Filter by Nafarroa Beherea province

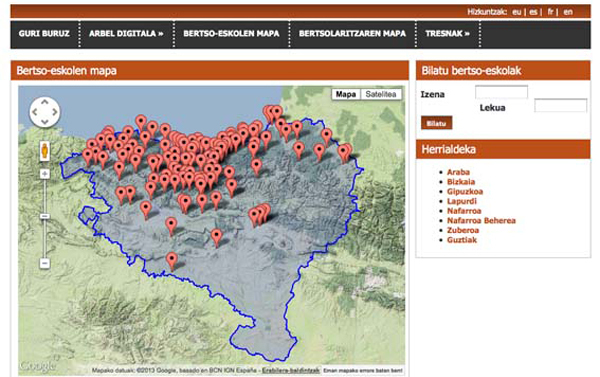tap(481, 220)
